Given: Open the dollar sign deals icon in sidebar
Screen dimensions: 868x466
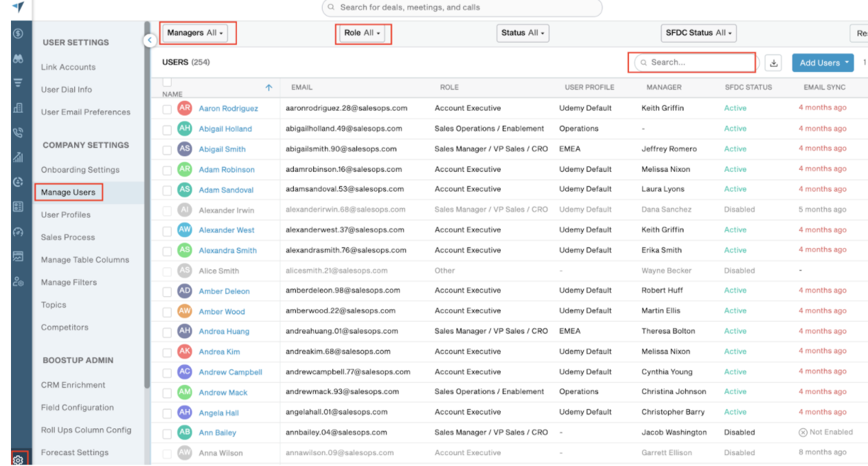Looking at the screenshot, I should (18, 34).
